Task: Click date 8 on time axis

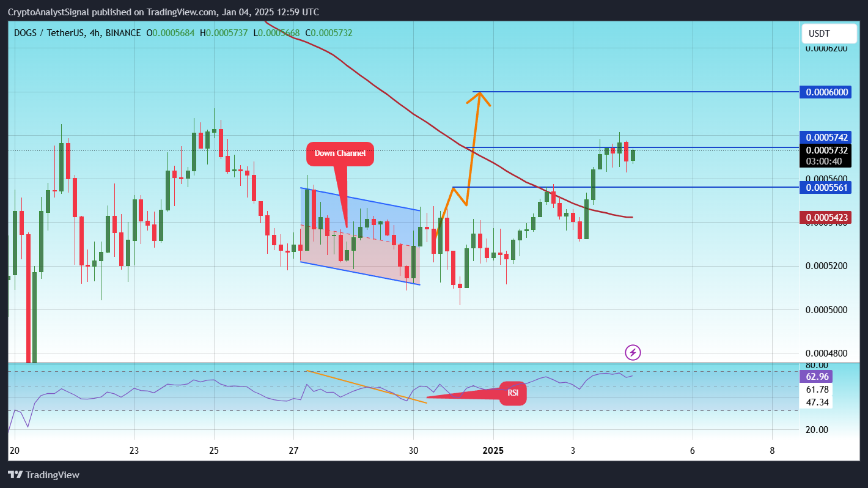Action: coord(772,451)
